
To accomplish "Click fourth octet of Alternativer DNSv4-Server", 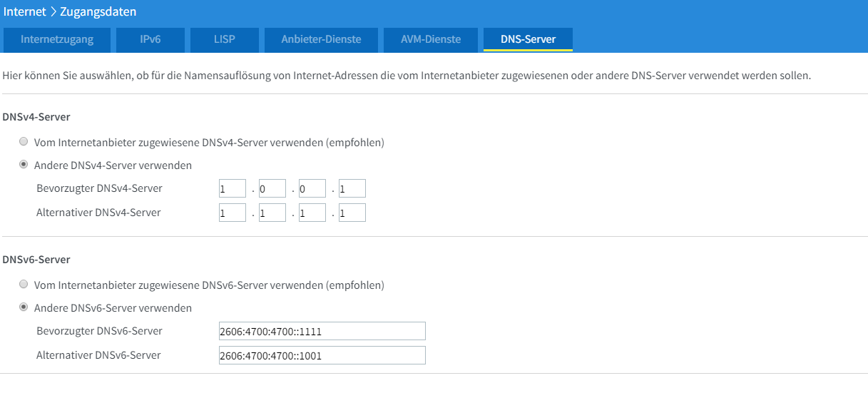I will point(352,213).
